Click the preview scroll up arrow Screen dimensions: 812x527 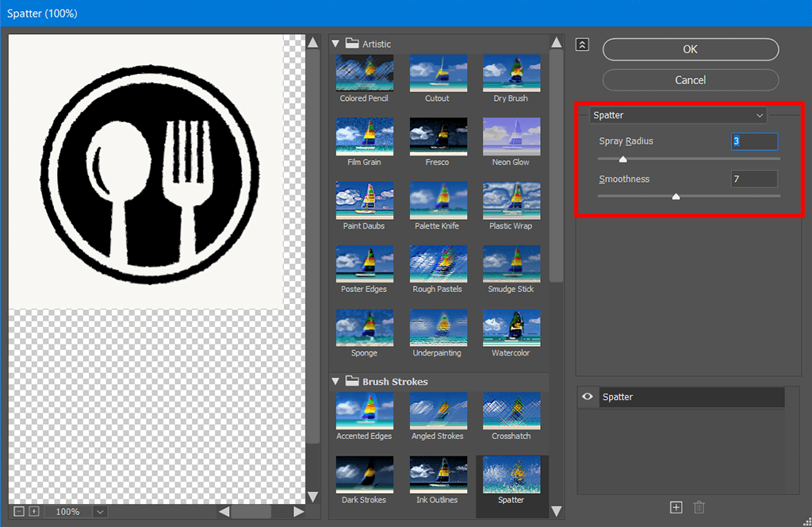click(312, 43)
